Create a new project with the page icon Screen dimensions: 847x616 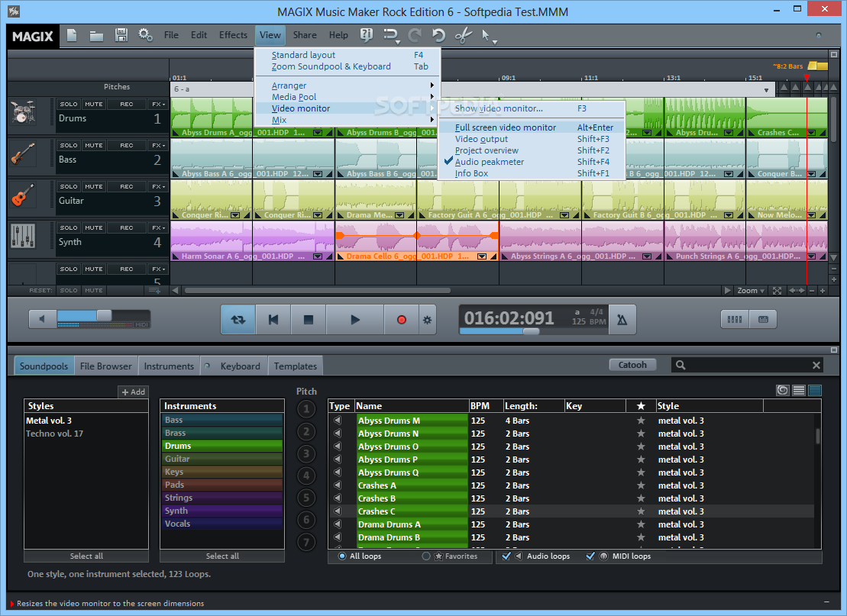(x=72, y=36)
